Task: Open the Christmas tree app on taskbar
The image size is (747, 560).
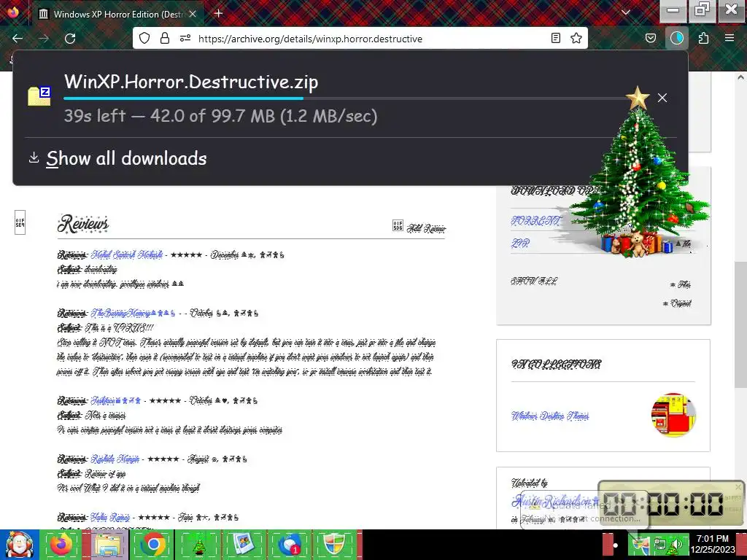Action: [198, 544]
